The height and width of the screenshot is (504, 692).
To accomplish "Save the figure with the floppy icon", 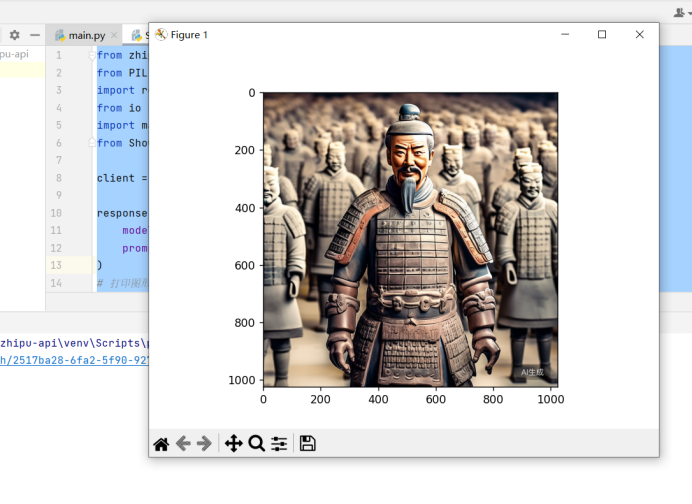I will tap(308, 443).
